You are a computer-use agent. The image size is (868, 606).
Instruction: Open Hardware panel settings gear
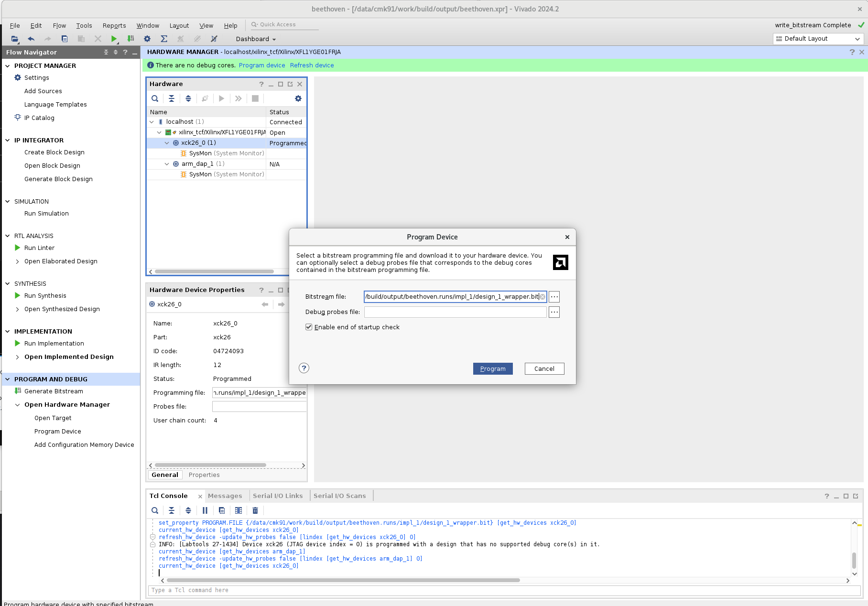click(x=298, y=98)
